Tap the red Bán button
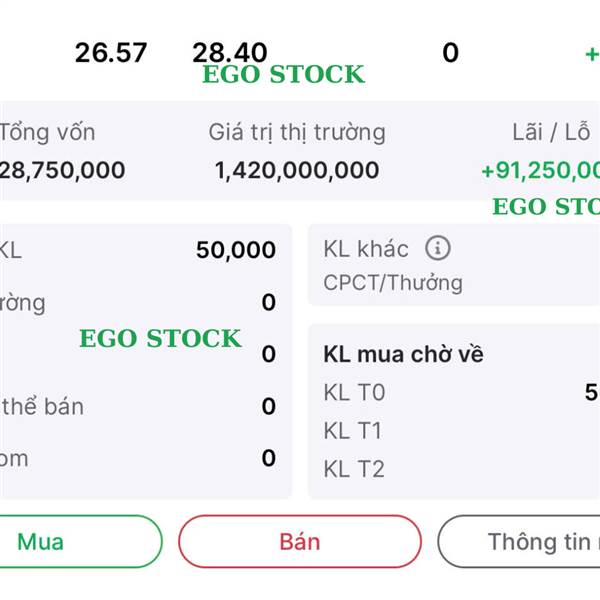600x600 pixels. coord(300,541)
